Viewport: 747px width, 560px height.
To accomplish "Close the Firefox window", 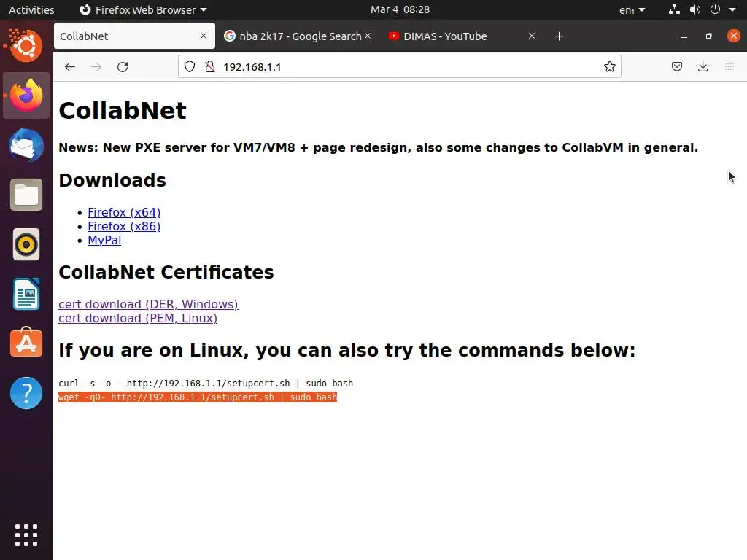I will (734, 36).
